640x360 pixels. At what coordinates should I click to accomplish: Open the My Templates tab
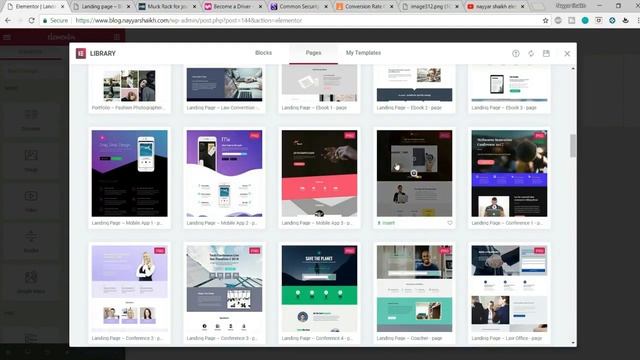pos(363,53)
